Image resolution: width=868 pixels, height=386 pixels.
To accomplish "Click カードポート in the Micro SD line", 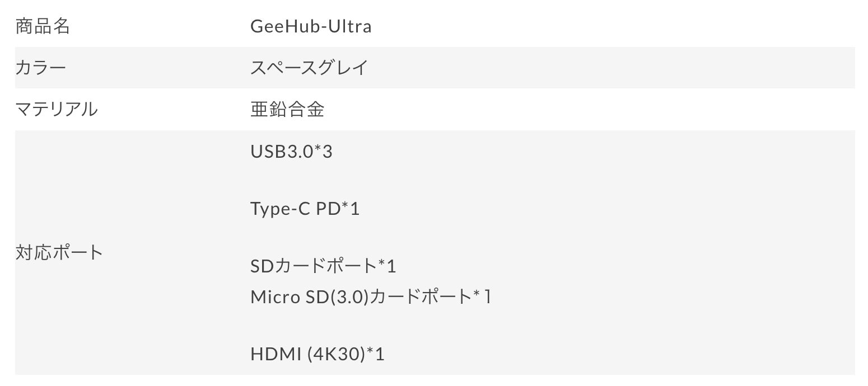I will (x=421, y=296).
